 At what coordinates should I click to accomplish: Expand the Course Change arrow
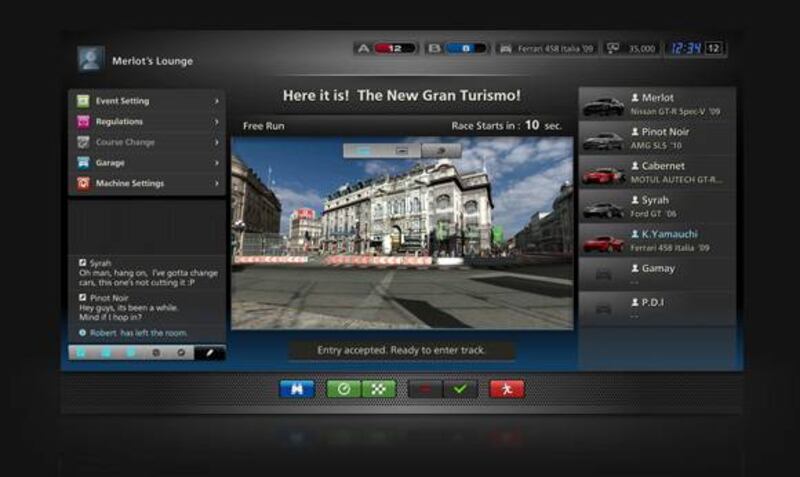point(216,143)
